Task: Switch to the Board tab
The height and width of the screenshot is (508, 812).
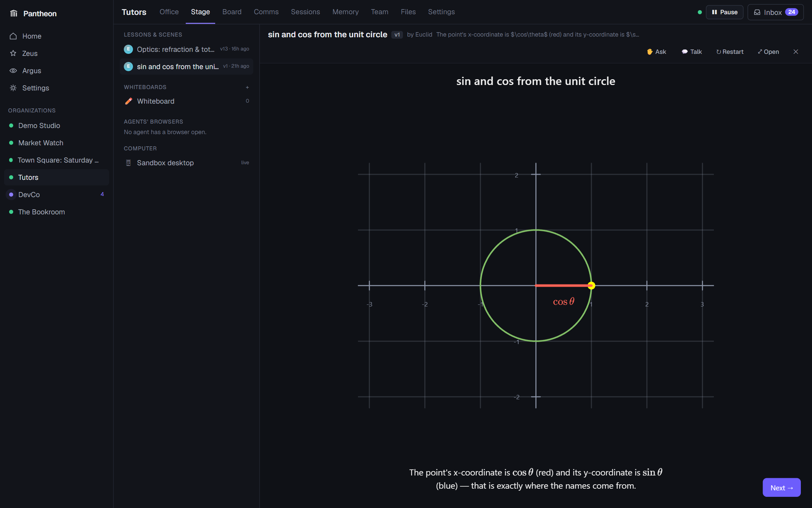Action: click(x=232, y=12)
